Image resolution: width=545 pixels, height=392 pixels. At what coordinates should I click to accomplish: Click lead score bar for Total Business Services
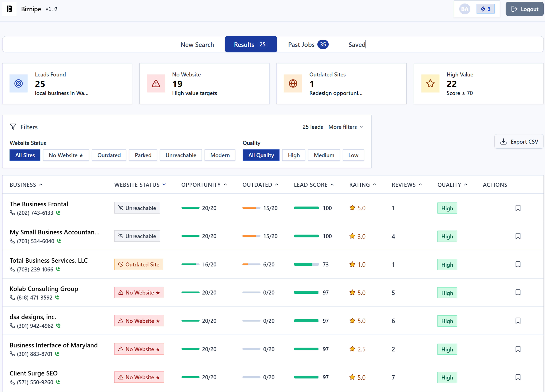(x=306, y=264)
